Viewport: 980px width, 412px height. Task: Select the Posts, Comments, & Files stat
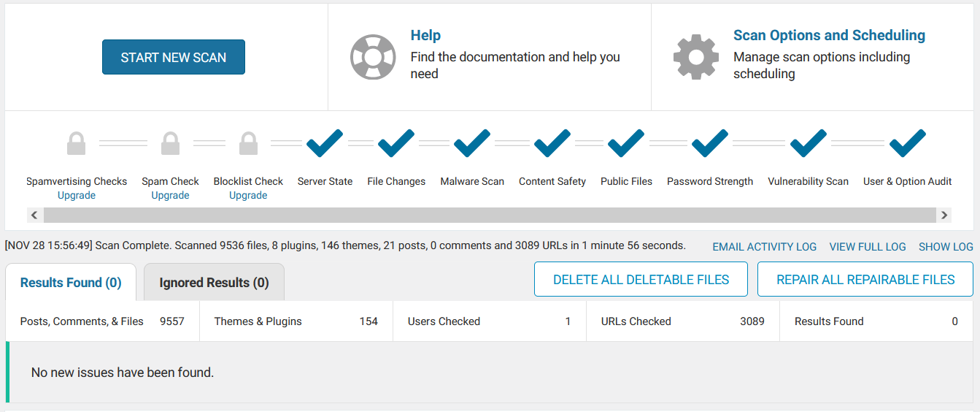point(102,321)
